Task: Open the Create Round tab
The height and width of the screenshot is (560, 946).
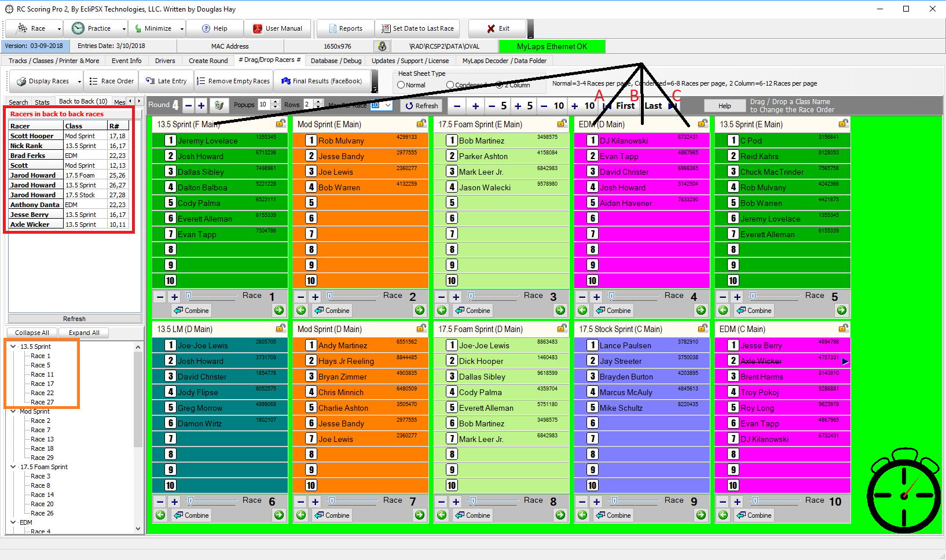Action: pyautogui.click(x=208, y=61)
